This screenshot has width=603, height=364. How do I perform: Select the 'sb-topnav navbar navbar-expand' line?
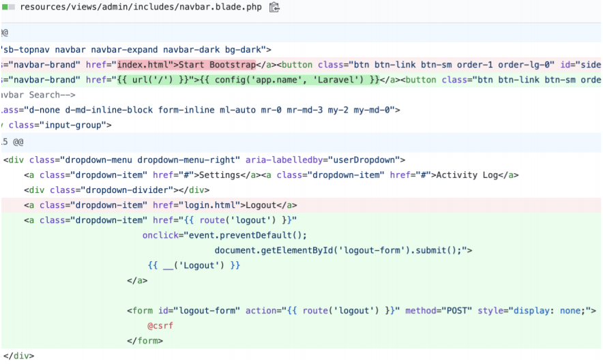[x=136, y=50]
